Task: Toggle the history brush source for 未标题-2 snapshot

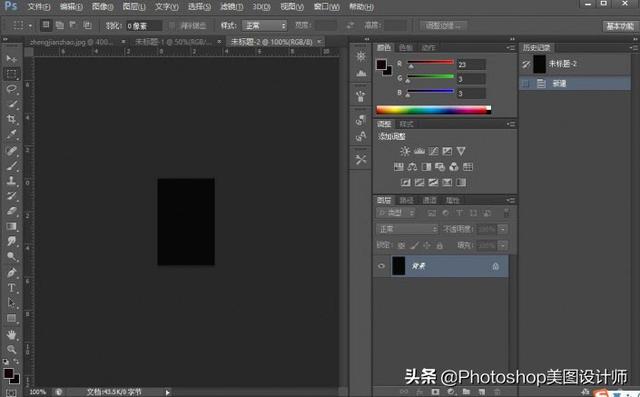Action: pos(526,64)
